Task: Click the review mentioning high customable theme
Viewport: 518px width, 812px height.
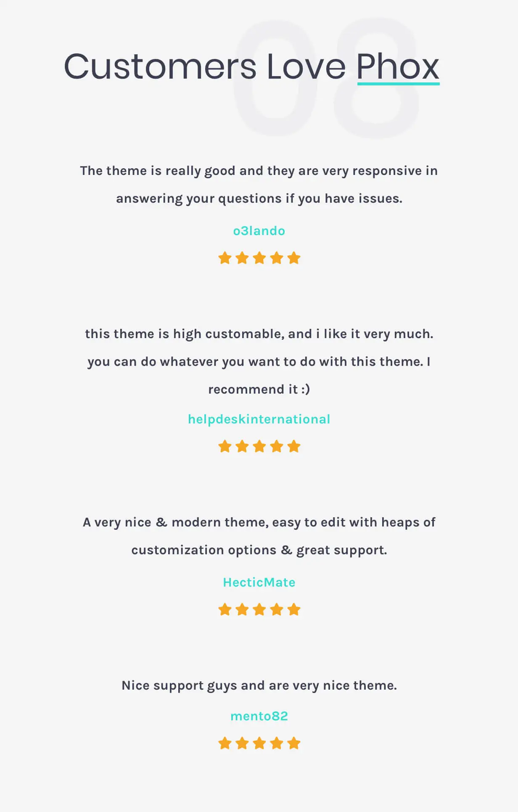Action: pos(259,361)
